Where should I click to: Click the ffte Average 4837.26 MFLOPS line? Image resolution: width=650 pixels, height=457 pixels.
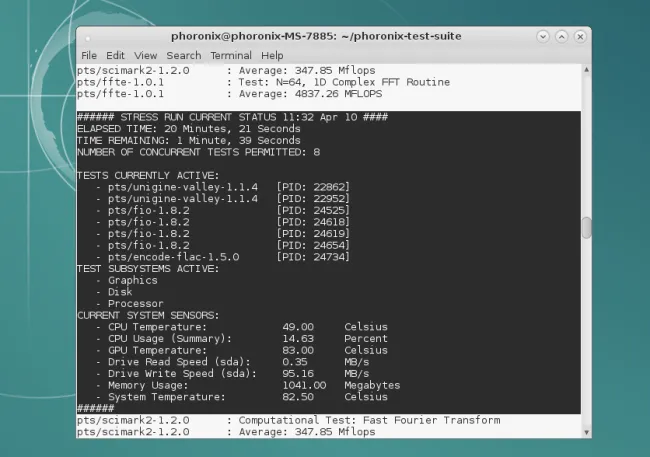pyautogui.click(x=230, y=94)
